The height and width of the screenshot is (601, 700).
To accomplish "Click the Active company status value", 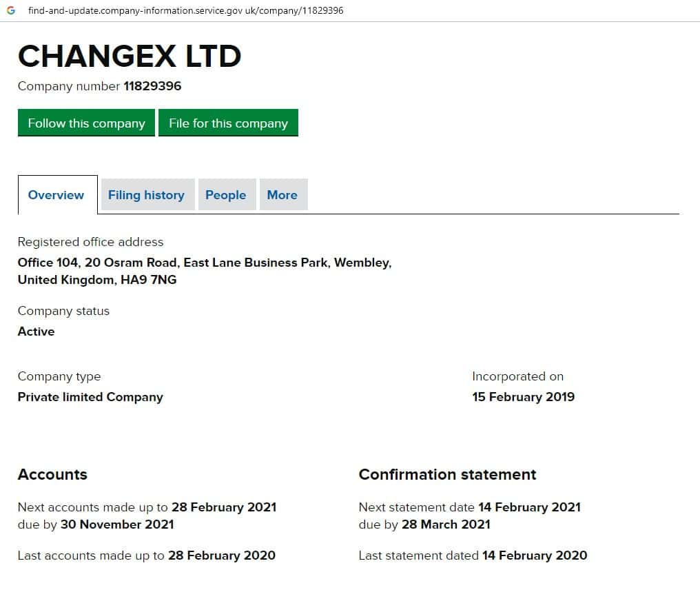I will click(36, 332).
